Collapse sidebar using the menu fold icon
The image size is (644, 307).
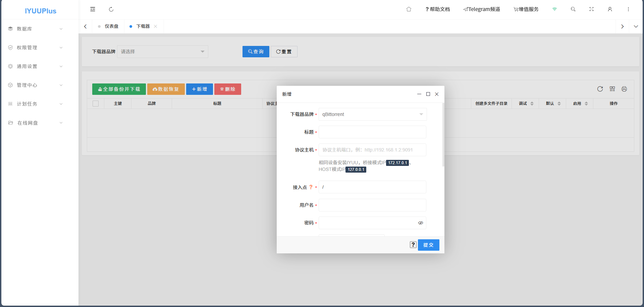pos(93,9)
